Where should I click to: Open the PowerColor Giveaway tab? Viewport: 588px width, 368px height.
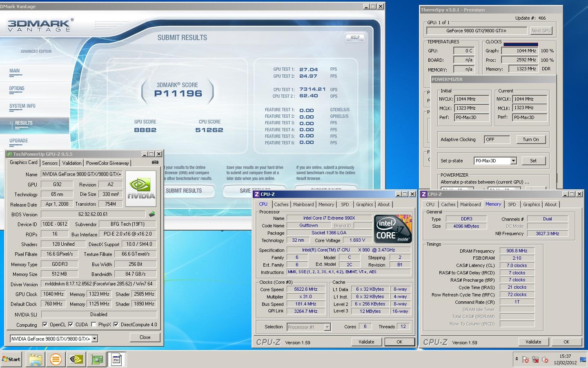pyautogui.click(x=107, y=163)
